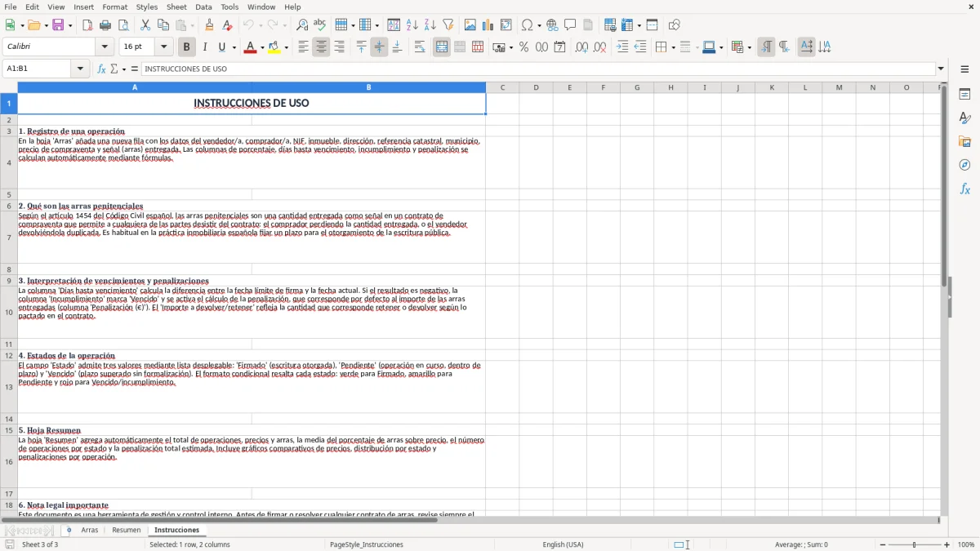Toggle center horizontal alignment
980x551 pixels.
321,47
